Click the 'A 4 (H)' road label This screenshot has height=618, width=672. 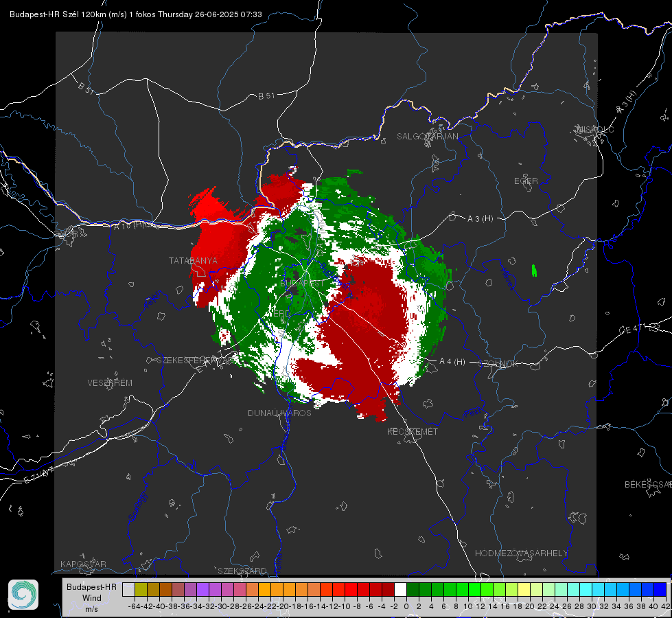tap(452, 362)
